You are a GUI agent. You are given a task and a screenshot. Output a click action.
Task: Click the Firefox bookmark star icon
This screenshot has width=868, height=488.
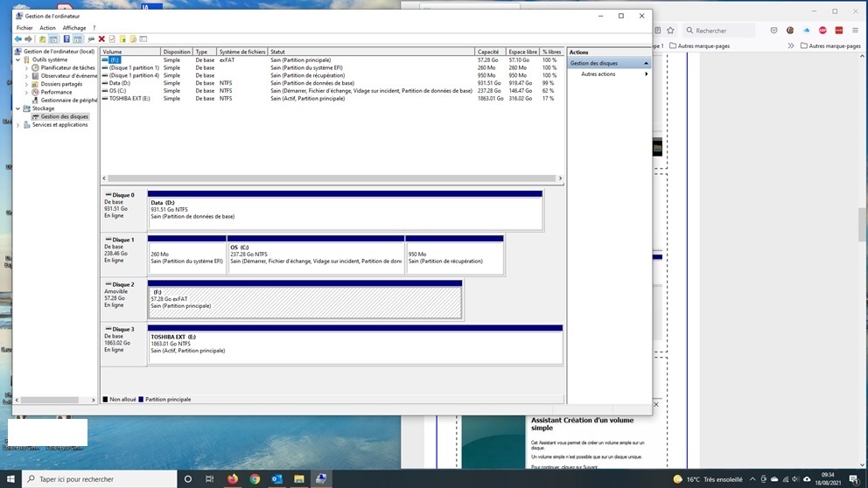point(670,31)
